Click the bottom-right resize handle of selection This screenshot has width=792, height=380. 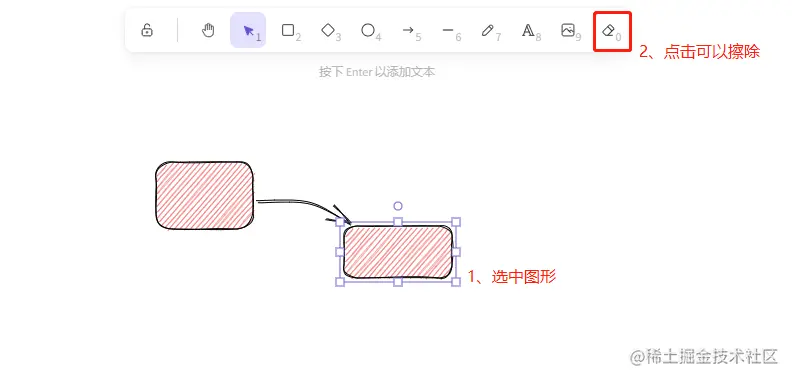(x=456, y=282)
